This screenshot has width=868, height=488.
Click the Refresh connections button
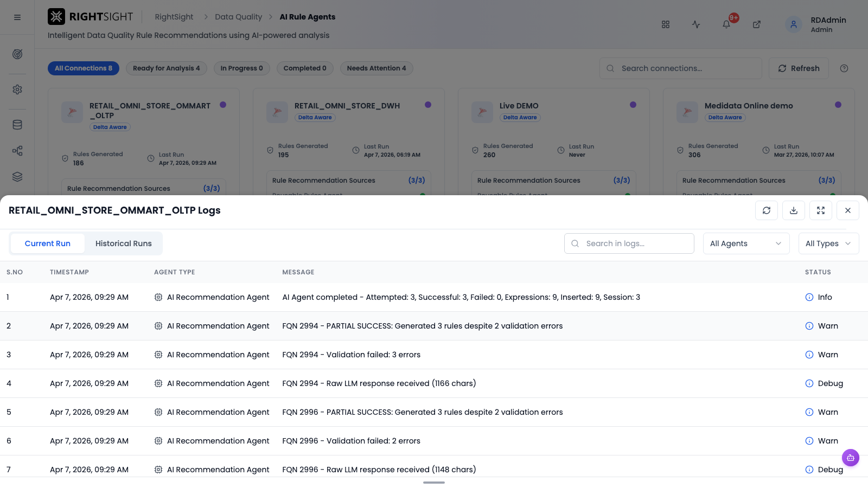[x=799, y=68]
